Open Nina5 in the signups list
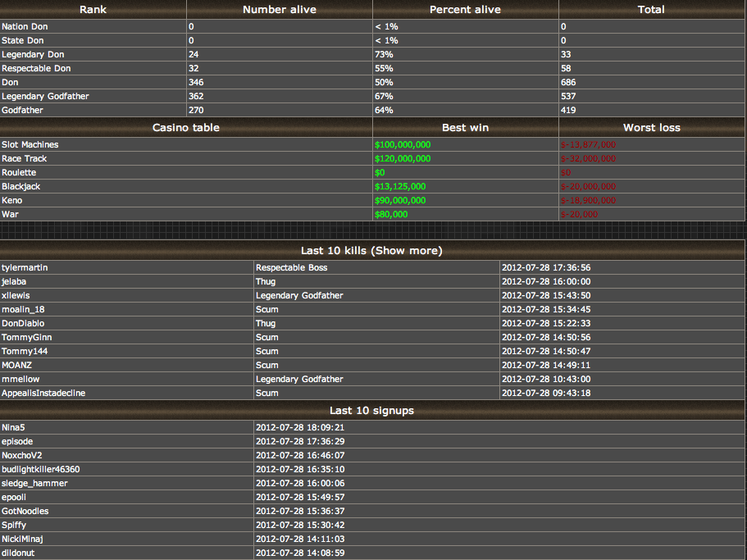This screenshot has height=560, width=747. click(13, 428)
